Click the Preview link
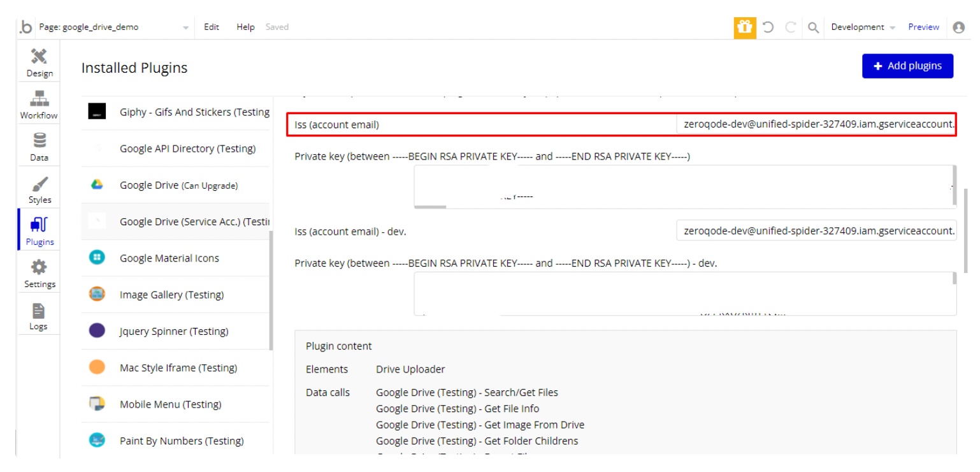 pos(923,27)
